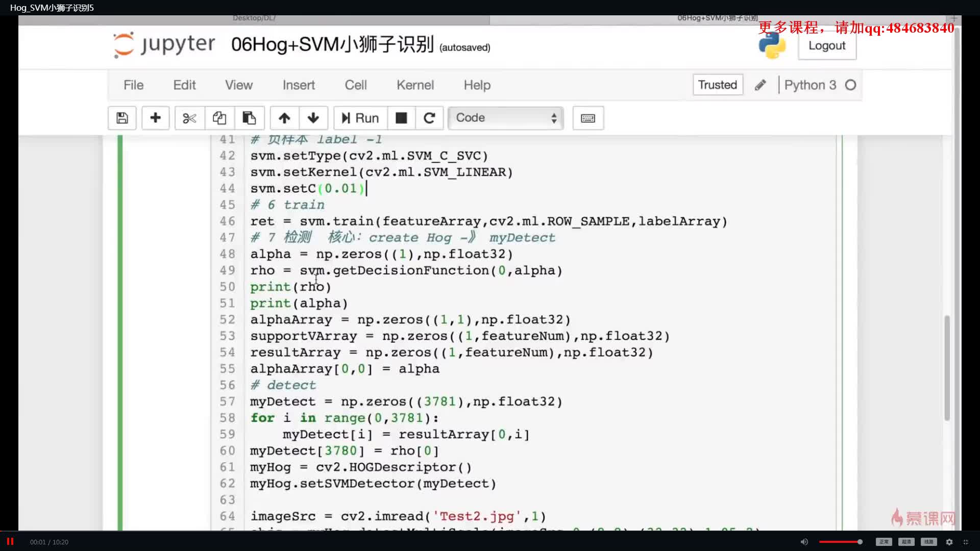The height and width of the screenshot is (551, 980).
Task: Exit fullscreen video mode icon
Action: tap(966, 542)
